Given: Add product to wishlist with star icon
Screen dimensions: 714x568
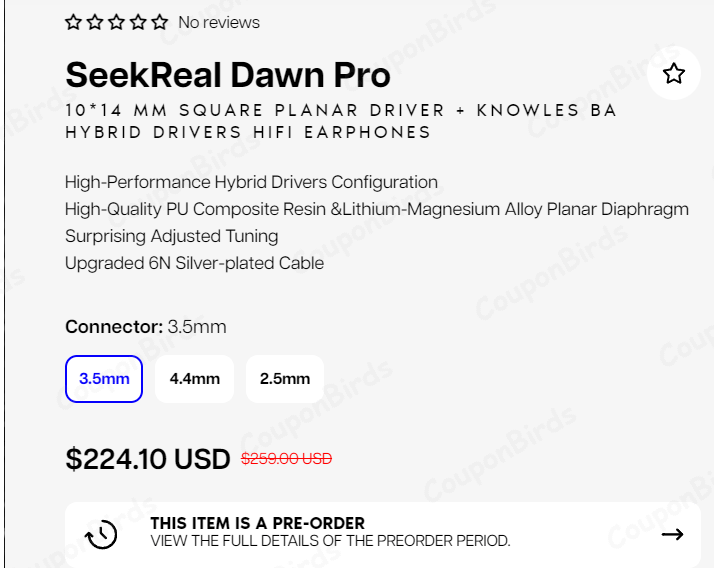Looking at the screenshot, I should point(674,73).
